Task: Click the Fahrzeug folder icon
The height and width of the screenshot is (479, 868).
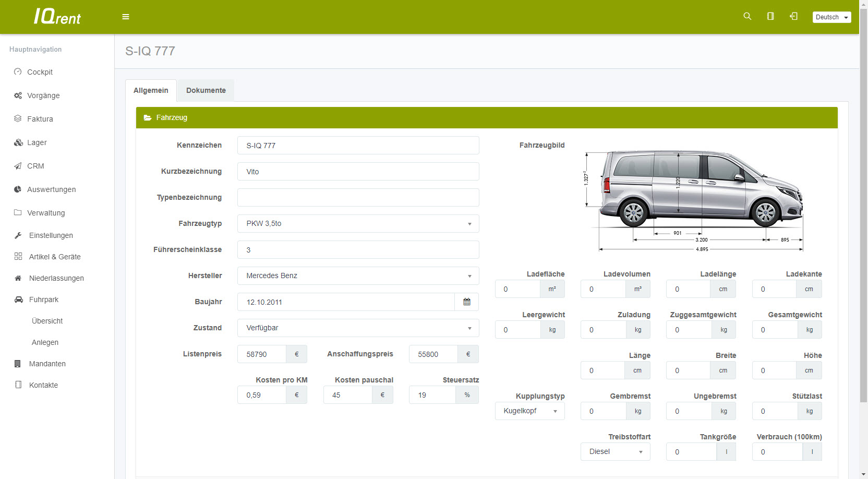Action: 148,118
